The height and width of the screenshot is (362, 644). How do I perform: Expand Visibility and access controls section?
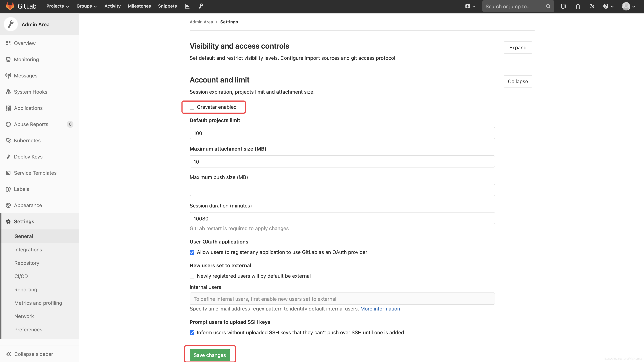pos(517,48)
